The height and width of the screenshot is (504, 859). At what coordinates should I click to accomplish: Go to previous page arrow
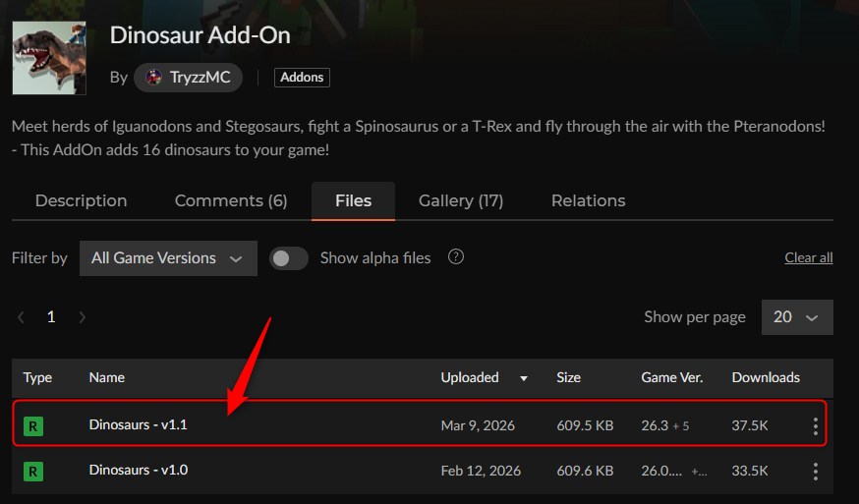coord(21,317)
